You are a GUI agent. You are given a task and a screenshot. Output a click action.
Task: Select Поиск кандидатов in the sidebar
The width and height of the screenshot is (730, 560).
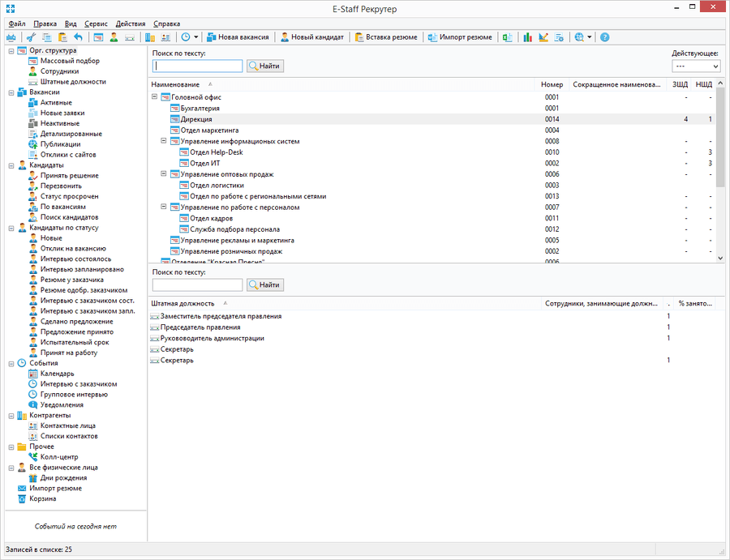pos(70,217)
